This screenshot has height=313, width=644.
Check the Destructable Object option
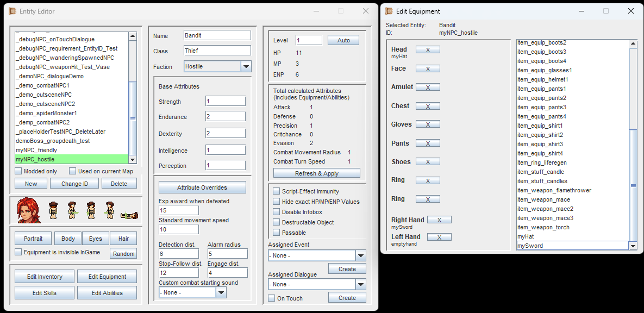pos(277,222)
